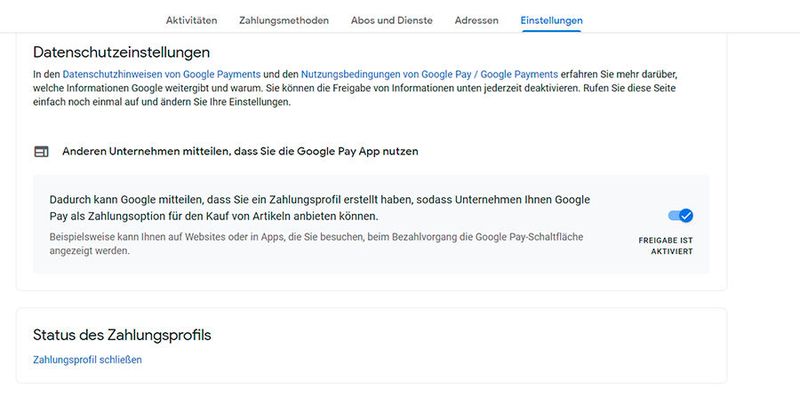Click Zahlungsprofil schließen link
800x404 pixels.
tap(87, 360)
